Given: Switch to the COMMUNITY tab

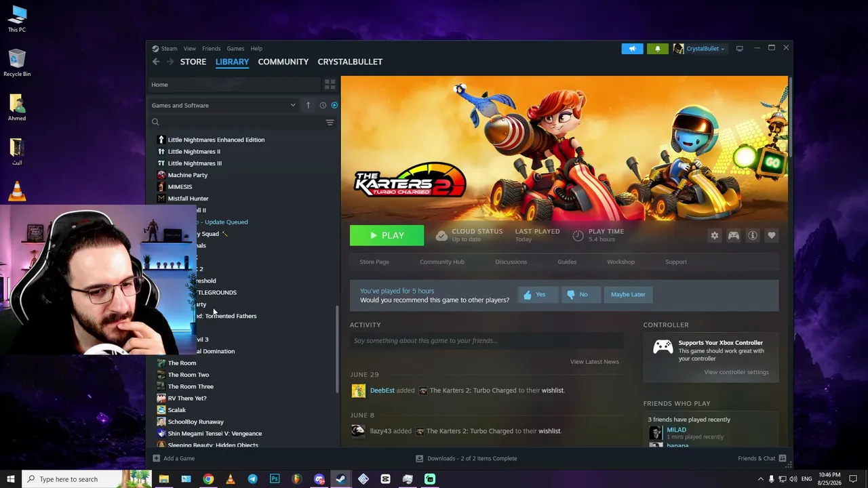Looking at the screenshot, I should point(283,62).
